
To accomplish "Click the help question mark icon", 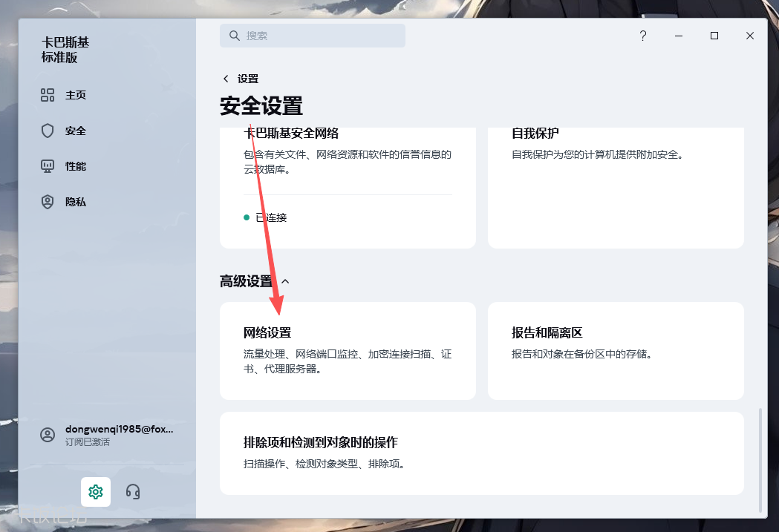I will pyautogui.click(x=643, y=36).
